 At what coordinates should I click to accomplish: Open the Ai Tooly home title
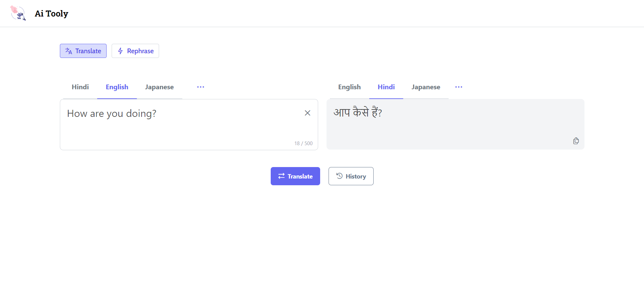(x=51, y=13)
